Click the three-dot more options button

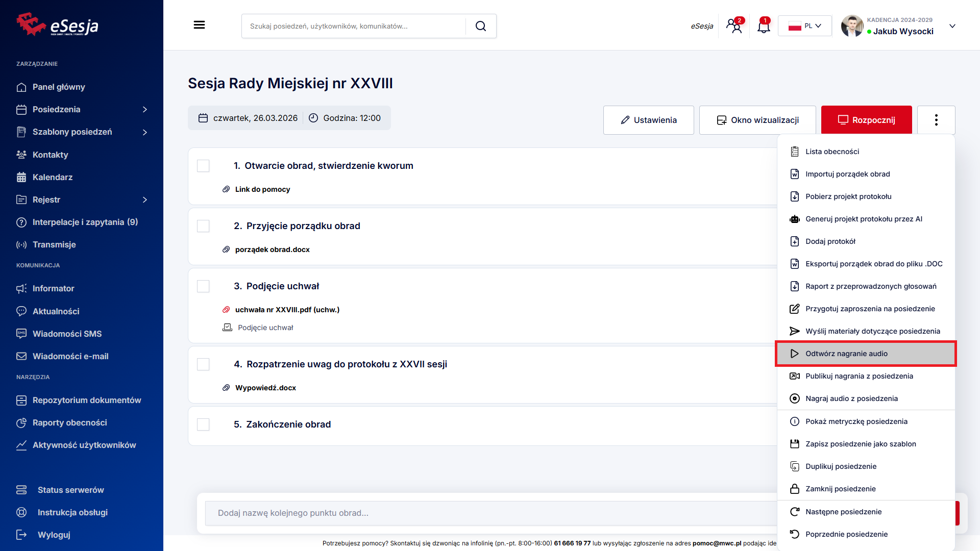tap(936, 120)
